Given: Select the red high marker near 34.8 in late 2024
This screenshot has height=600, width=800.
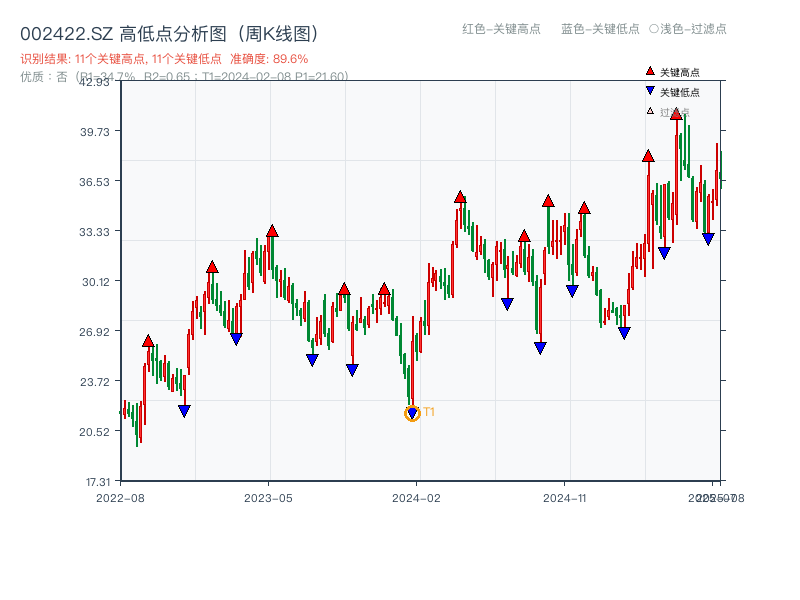Looking at the screenshot, I should point(584,208).
